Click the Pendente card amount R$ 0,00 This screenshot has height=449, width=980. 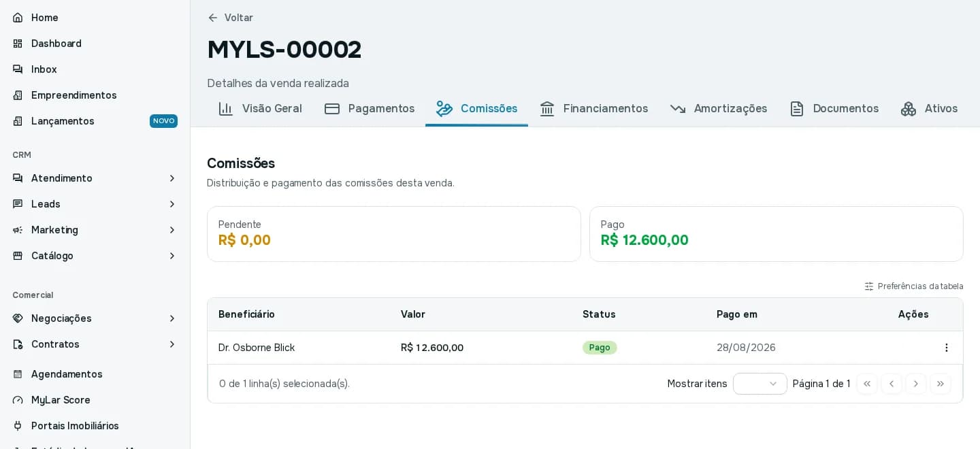(x=244, y=240)
